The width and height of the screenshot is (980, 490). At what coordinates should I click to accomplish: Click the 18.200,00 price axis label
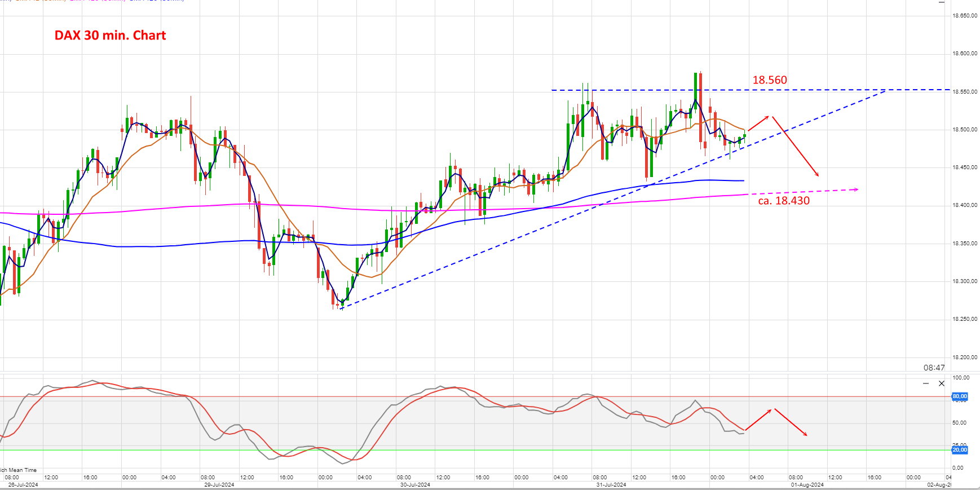coord(965,357)
